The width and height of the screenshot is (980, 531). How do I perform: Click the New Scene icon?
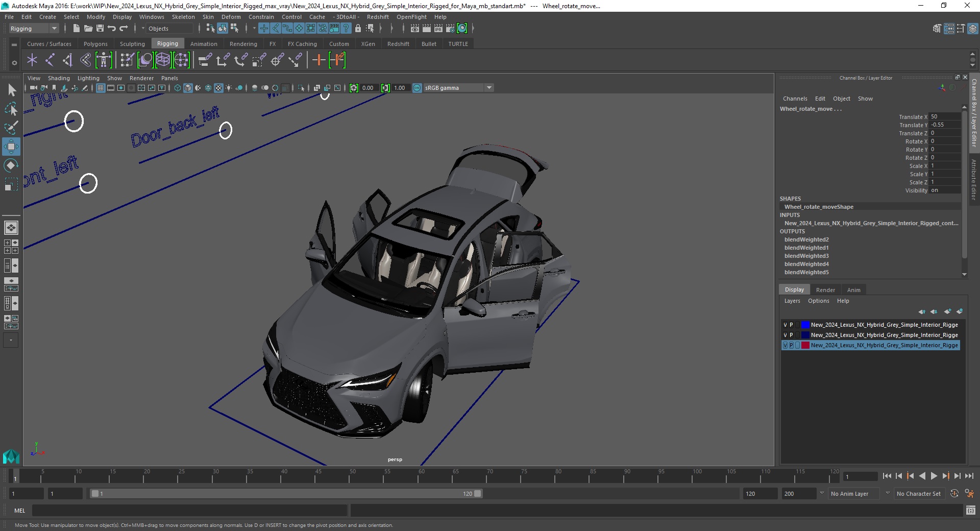[x=76, y=29]
